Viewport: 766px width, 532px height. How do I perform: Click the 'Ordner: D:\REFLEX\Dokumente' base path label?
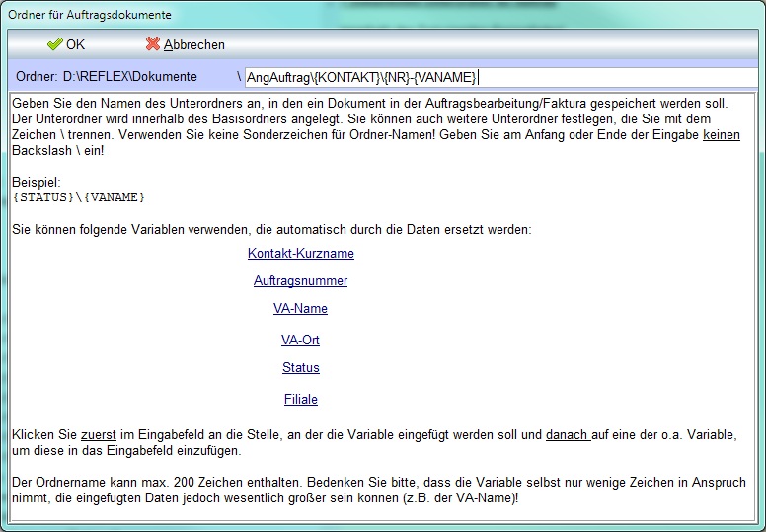[x=107, y=77]
